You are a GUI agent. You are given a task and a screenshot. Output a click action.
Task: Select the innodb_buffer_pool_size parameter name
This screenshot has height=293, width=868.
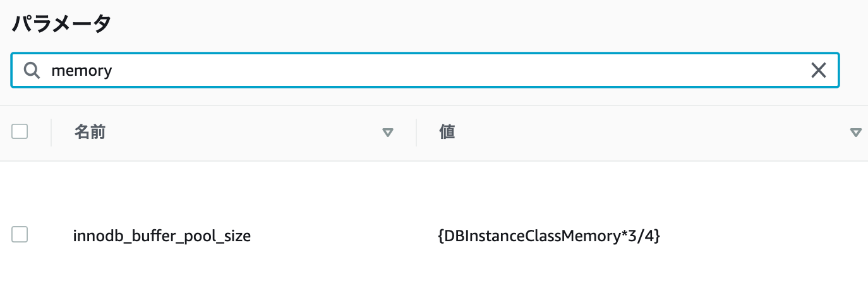coord(162,236)
